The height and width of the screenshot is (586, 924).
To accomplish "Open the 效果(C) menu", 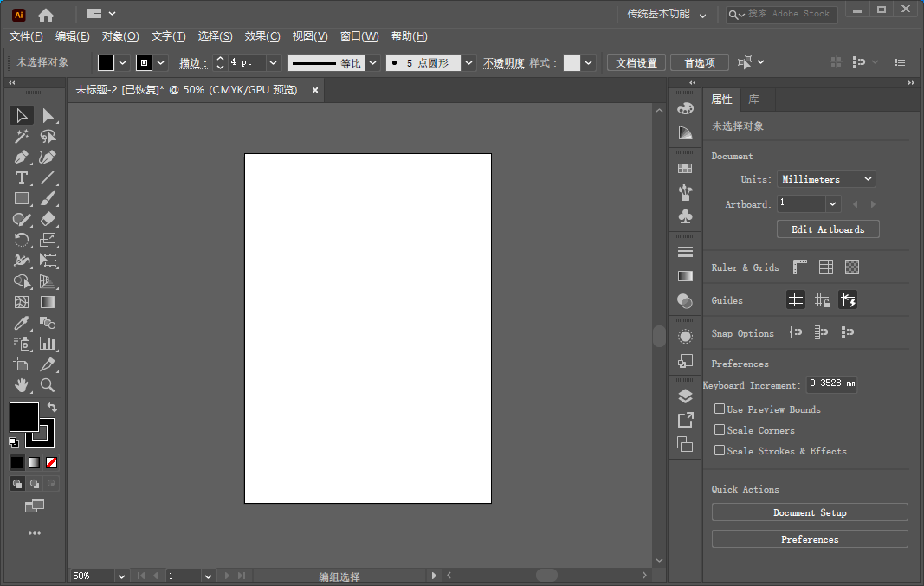I will coord(262,36).
